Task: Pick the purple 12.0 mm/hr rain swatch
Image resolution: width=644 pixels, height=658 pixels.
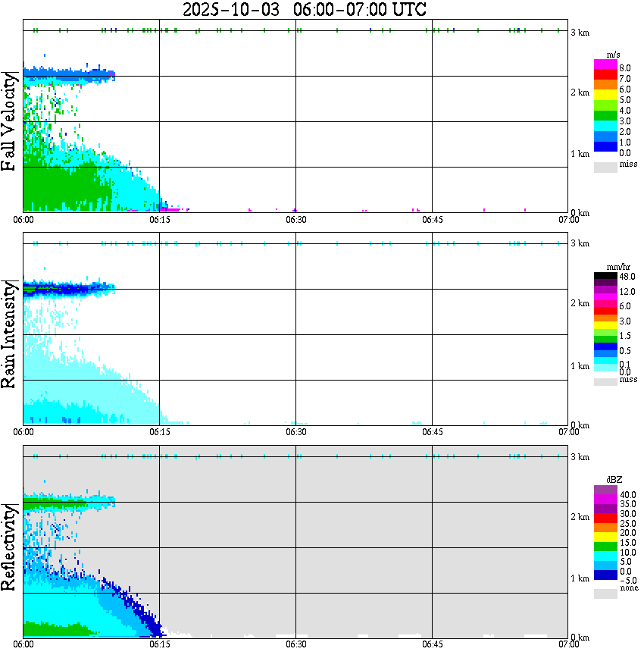Action: (605, 290)
